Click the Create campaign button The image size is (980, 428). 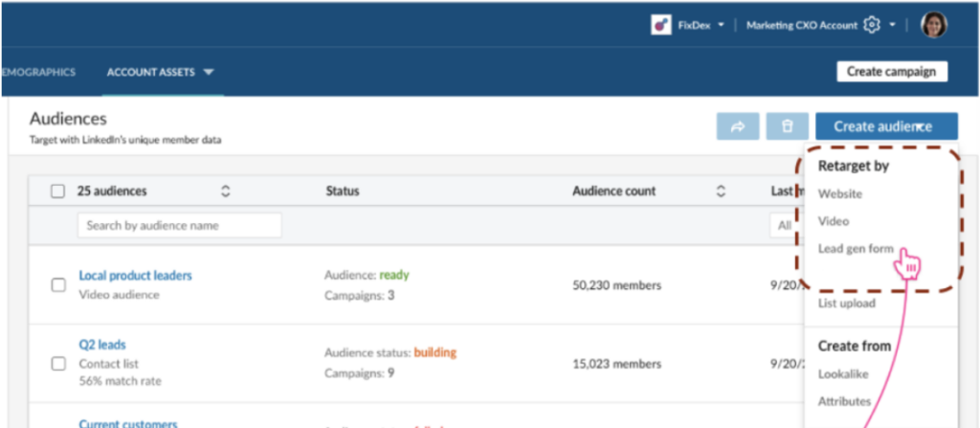click(x=891, y=72)
